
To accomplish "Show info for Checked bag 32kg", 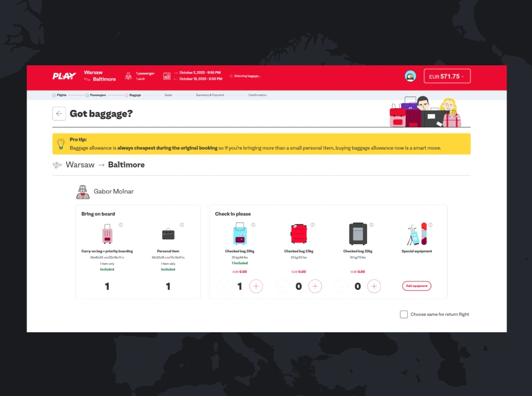I will pyautogui.click(x=371, y=225).
